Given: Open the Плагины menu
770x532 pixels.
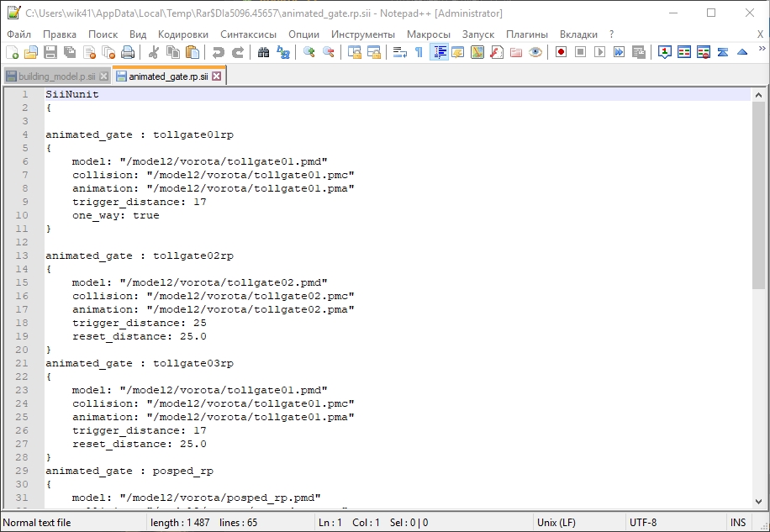Looking at the screenshot, I should (526, 34).
